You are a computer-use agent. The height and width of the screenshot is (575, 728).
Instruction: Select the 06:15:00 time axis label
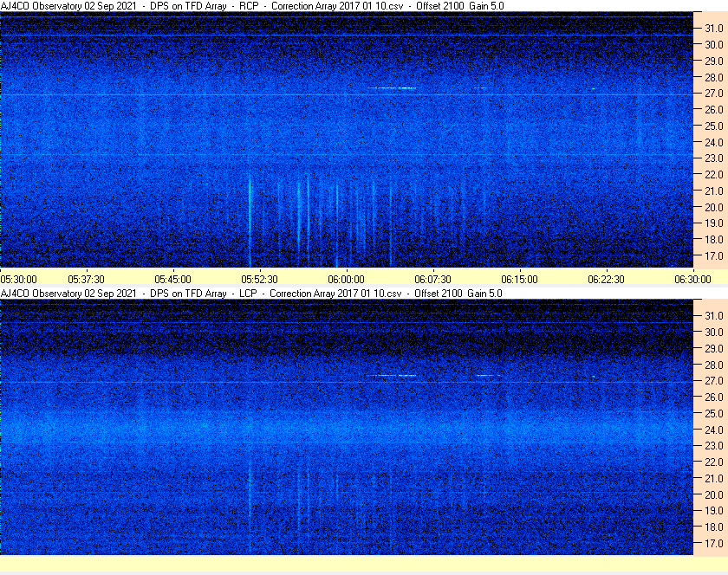pyautogui.click(x=519, y=280)
